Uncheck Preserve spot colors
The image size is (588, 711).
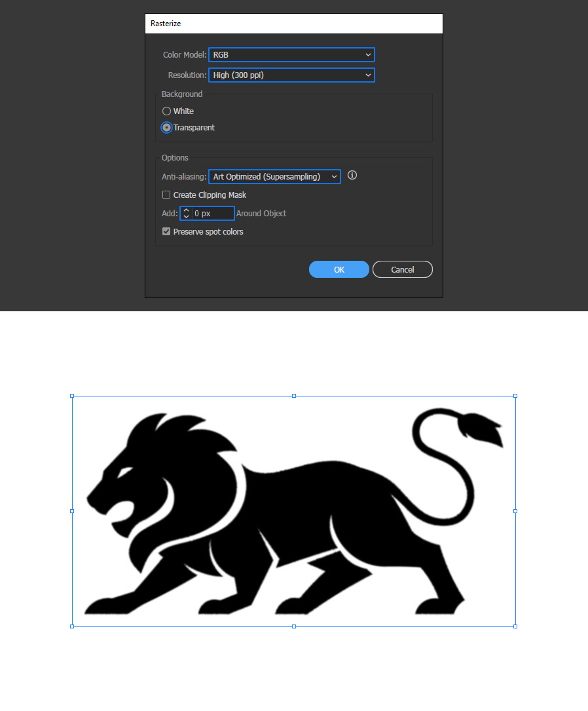point(166,232)
